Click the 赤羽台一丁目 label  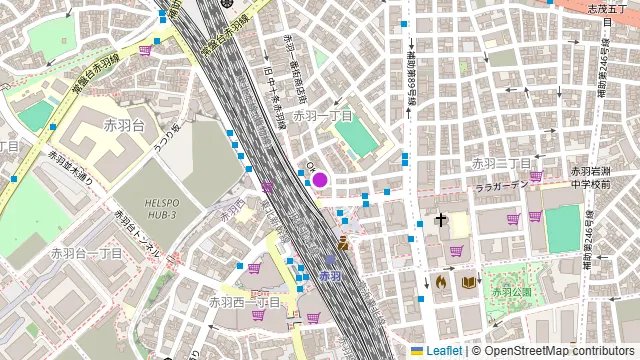tap(87, 253)
